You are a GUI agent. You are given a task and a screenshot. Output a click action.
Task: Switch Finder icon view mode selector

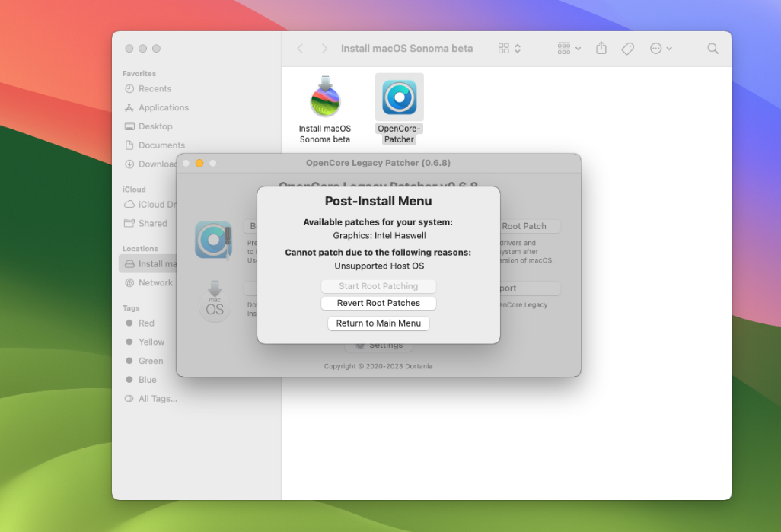509,48
